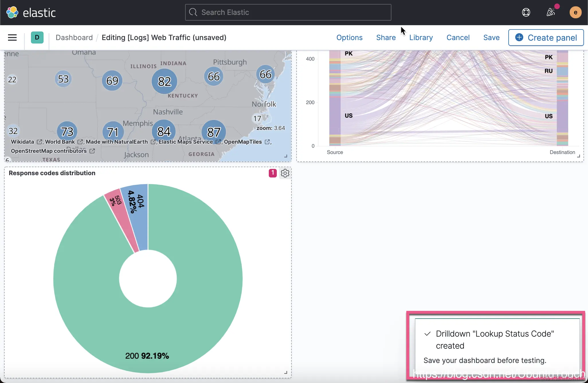Click the Elastic logo icon

pyautogui.click(x=12, y=13)
